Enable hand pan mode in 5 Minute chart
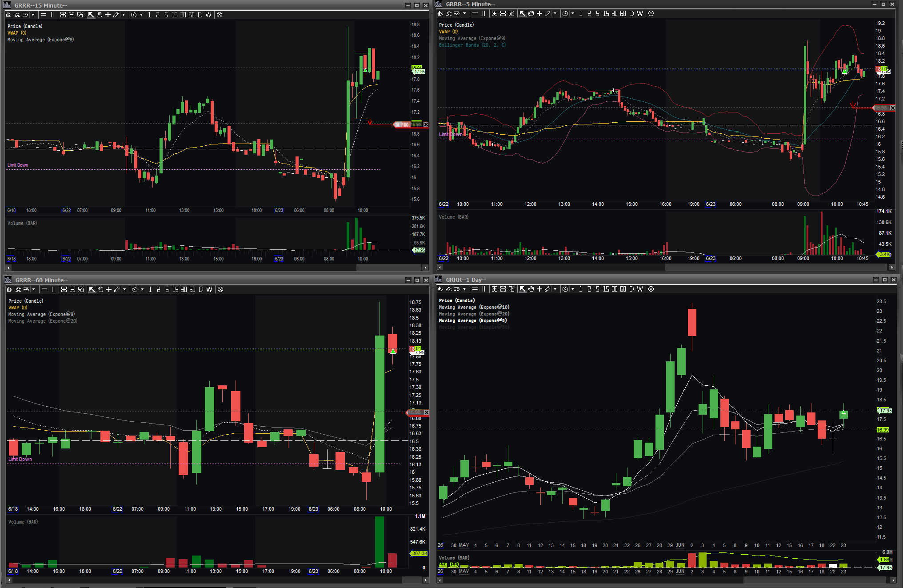This screenshot has width=903, height=588. tap(531, 13)
